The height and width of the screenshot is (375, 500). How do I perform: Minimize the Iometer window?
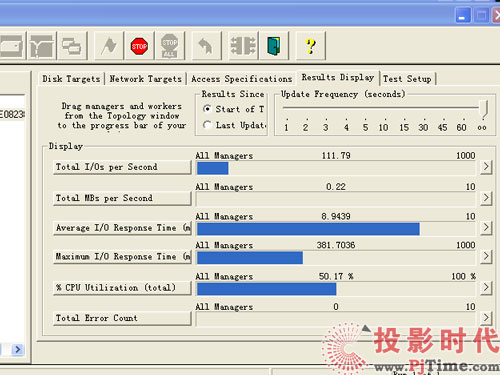pyautogui.click(x=463, y=15)
